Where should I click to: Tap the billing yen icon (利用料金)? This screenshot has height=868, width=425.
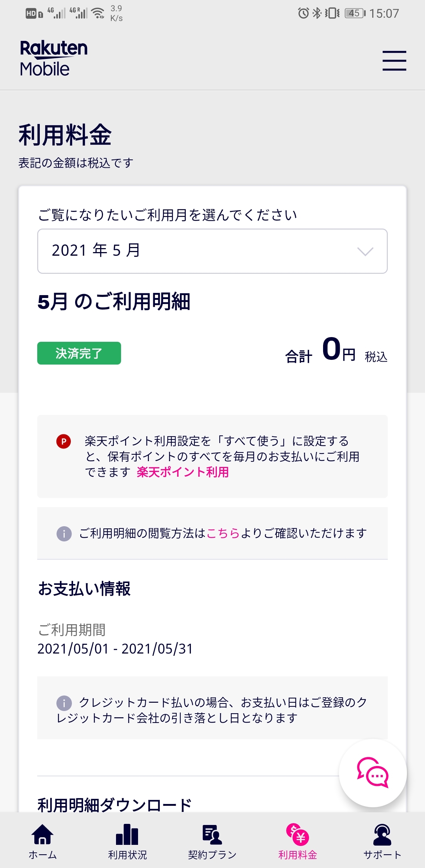[x=297, y=834]
